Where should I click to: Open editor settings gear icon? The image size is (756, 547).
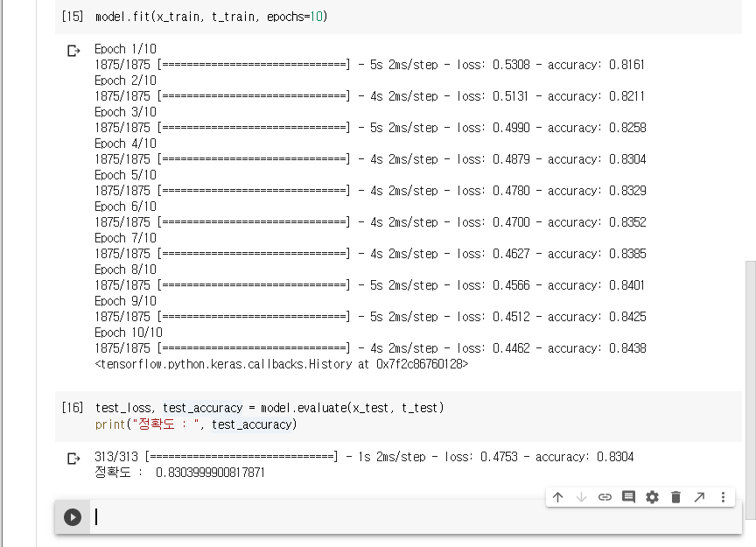coord(652,497)
